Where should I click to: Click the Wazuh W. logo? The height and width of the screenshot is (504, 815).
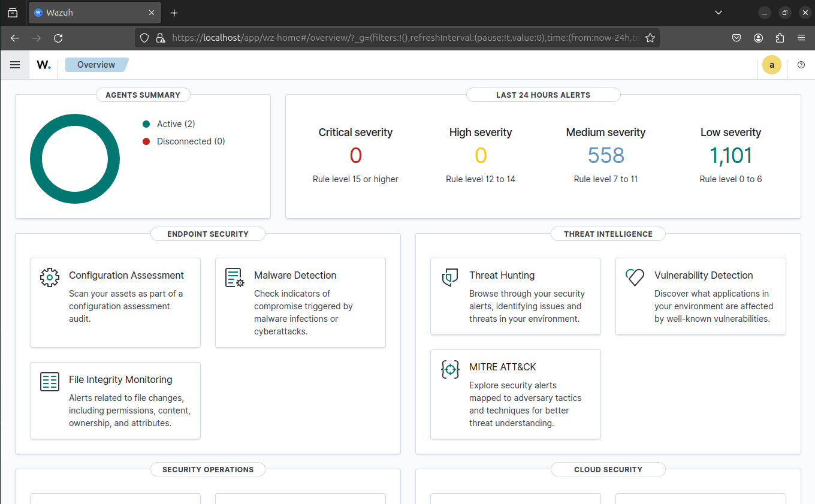(44, 65)
